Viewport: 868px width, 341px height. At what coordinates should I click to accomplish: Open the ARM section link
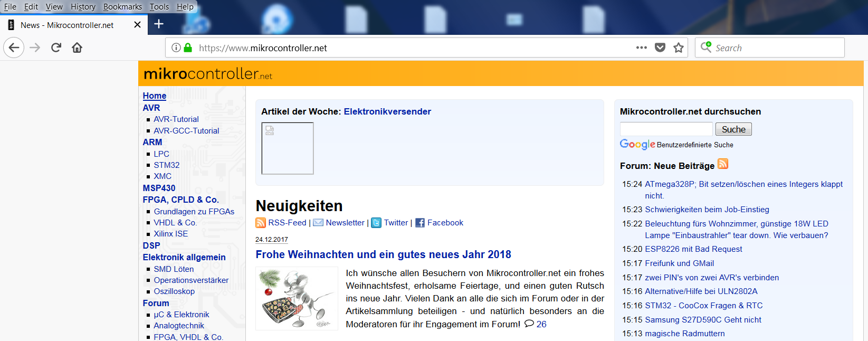pyautogui.click(x=152, y=142)
